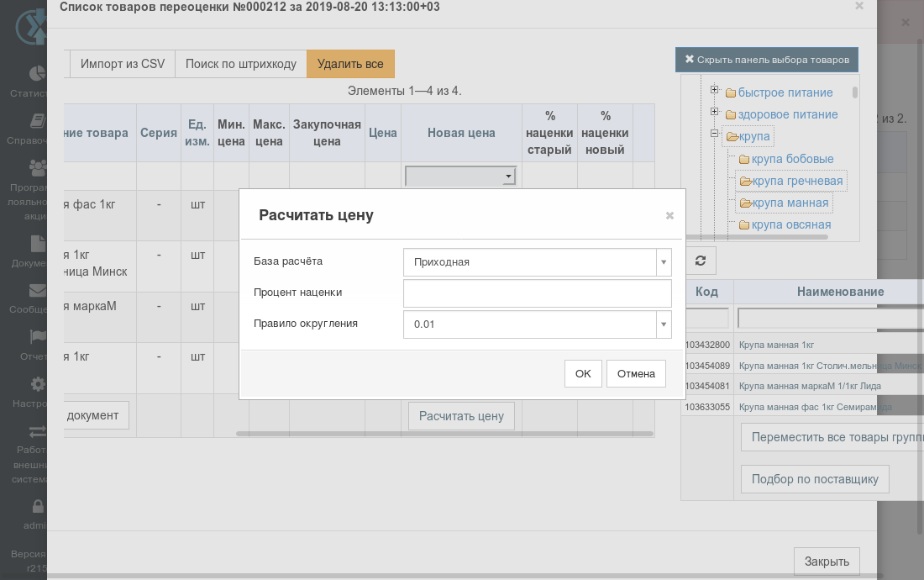Close the "Расчитать цену" dialog with its X
924x580 pixels.
click(669, 216)
